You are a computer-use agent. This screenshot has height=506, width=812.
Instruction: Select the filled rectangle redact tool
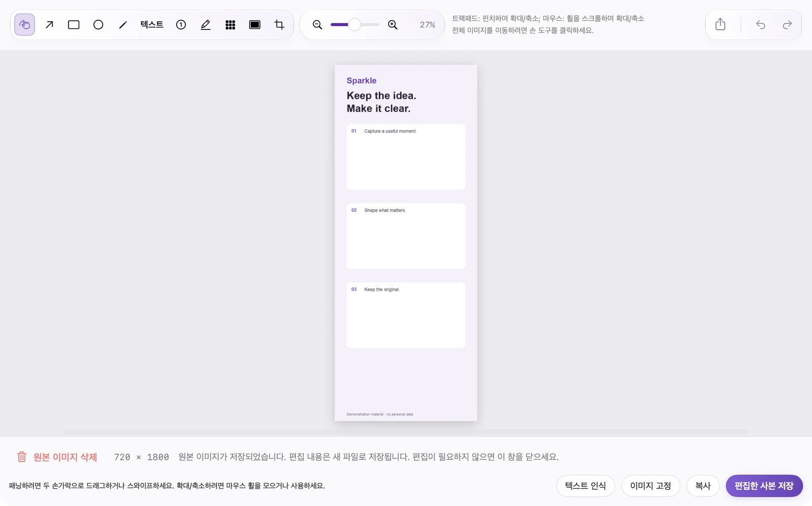pyautogui.click(x=255, y=25)
